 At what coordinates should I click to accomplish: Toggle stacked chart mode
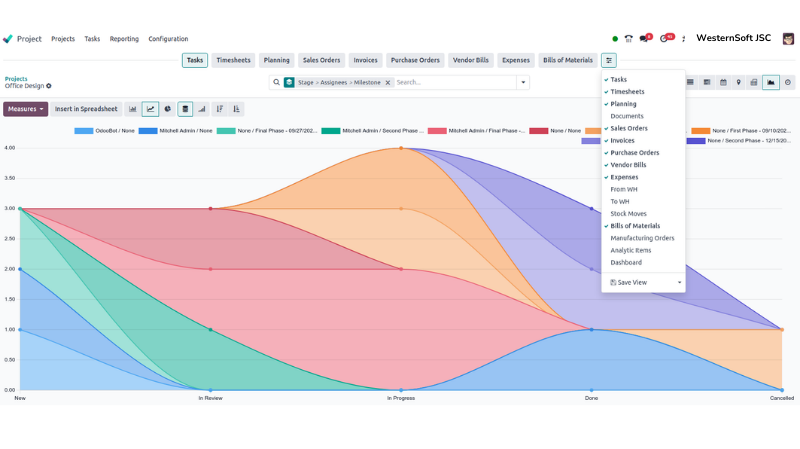click(185, 109)
